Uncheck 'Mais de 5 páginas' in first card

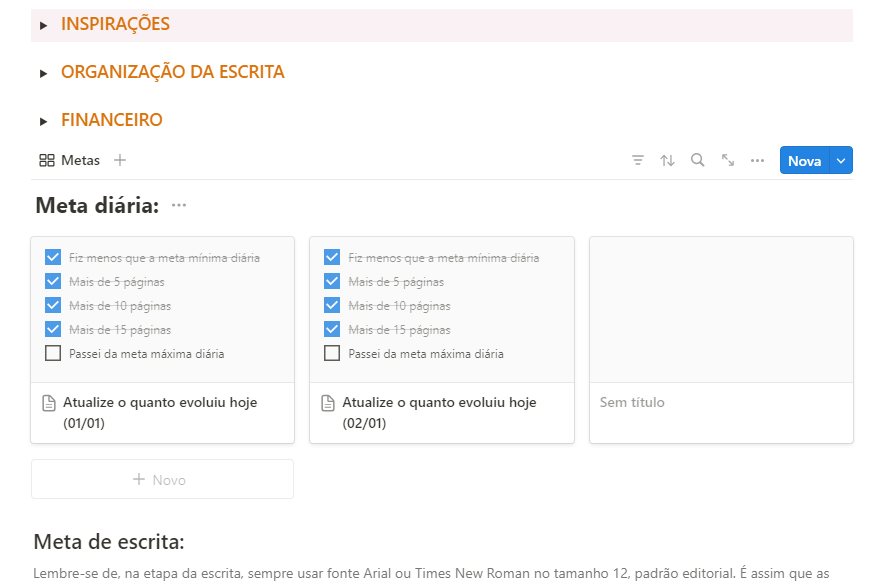pos(53,282)
